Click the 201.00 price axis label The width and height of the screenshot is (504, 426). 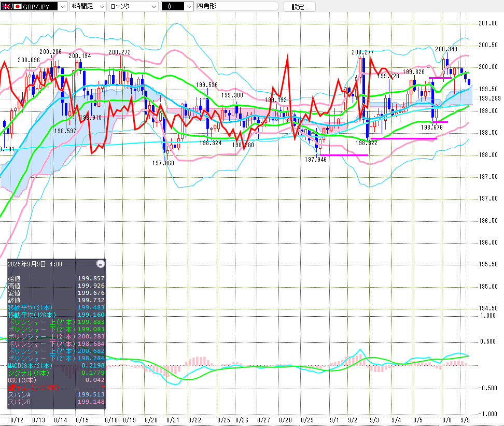coord(488,23)
